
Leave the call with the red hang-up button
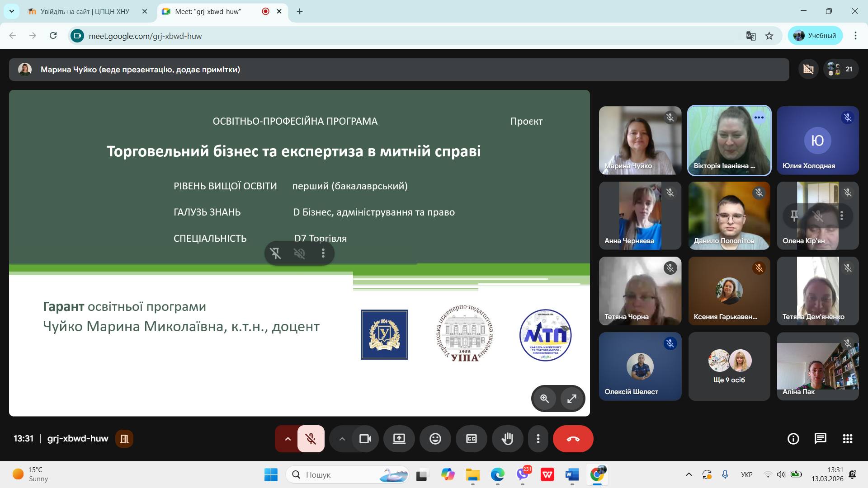coord(573,439)
